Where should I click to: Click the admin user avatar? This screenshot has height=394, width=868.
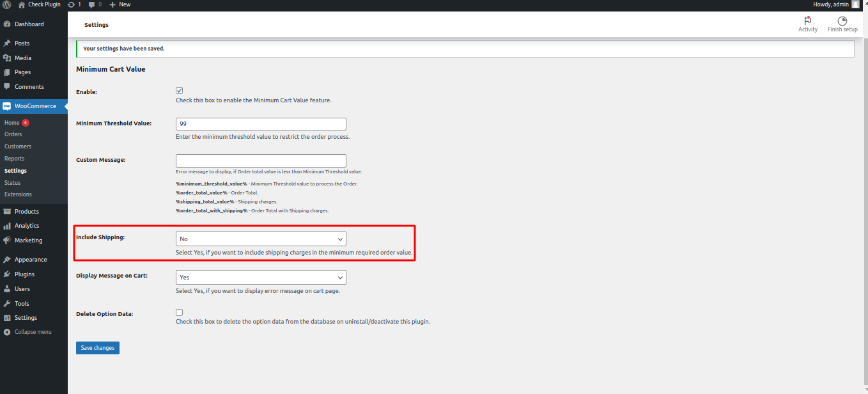pos(855,4)
